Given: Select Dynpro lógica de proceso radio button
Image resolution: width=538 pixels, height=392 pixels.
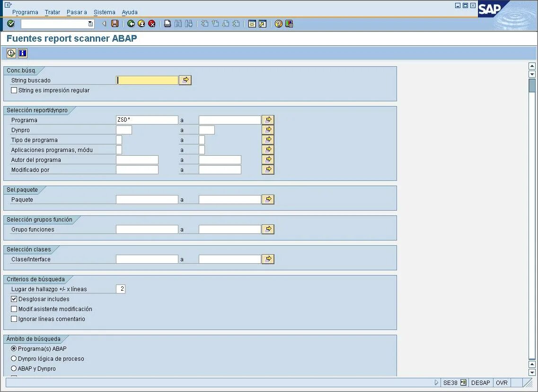Looking at the screenshot, I should pos(14,358).
